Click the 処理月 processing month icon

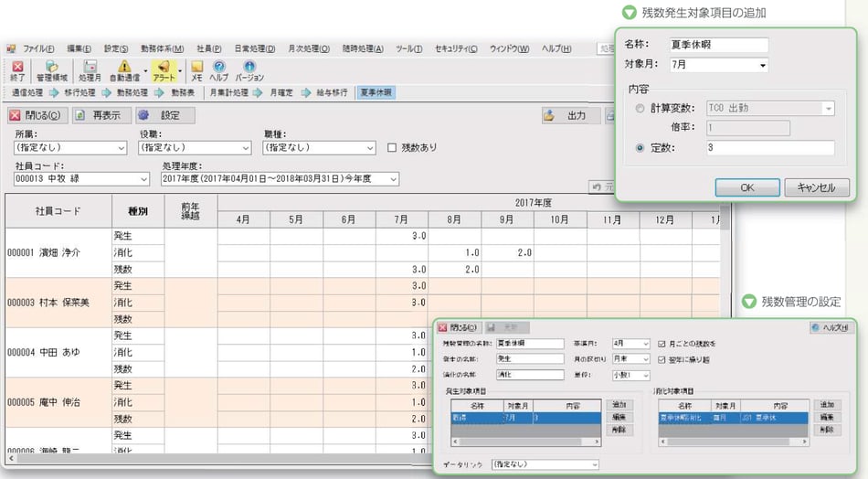pyautogui.click(x=90, y=69)
